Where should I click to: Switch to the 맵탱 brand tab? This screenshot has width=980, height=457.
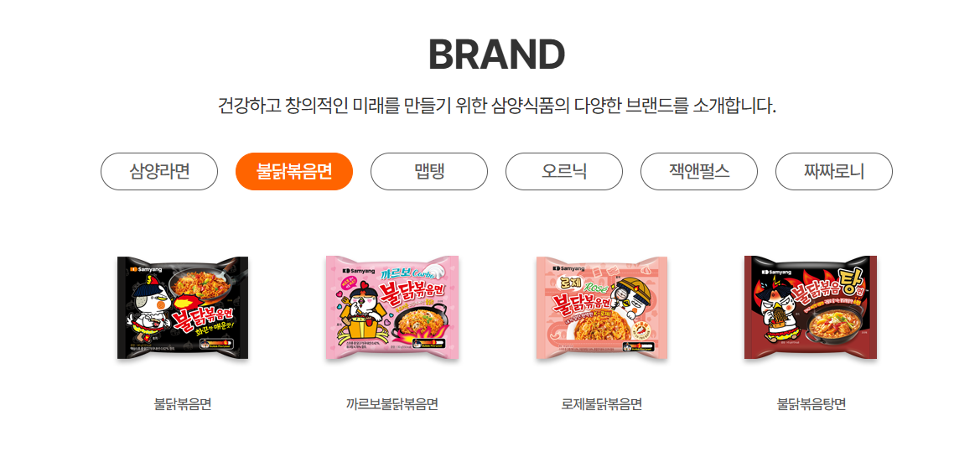coord(429,171)
